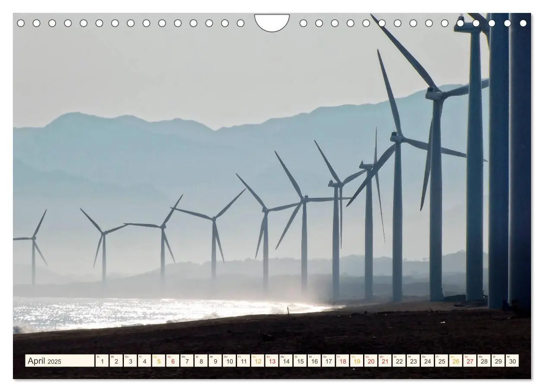Pick date cell 25

coord(441,361)
